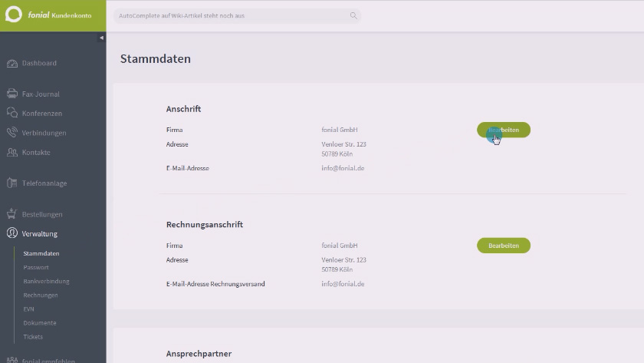
Task: Select Rechnungen submenu entry
Action: [x=40, y=295]
